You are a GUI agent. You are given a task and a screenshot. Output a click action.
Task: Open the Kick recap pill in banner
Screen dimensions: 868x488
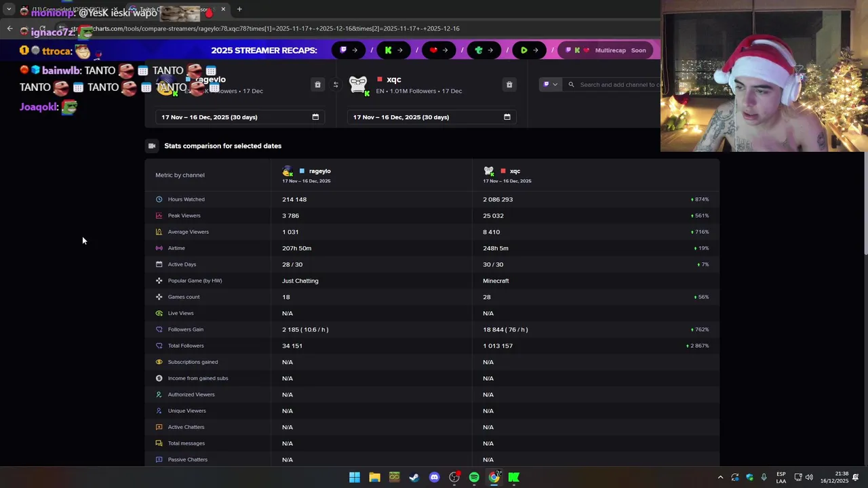tap(393, 50)
